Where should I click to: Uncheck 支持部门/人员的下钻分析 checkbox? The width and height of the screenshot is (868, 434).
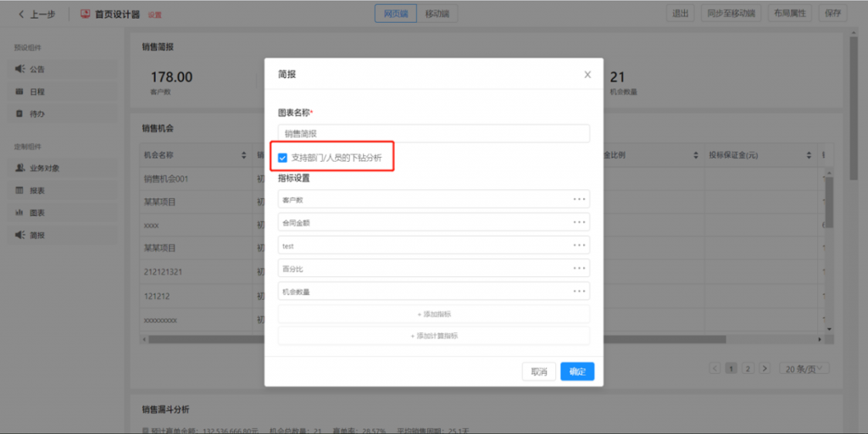tap(283, 158)
